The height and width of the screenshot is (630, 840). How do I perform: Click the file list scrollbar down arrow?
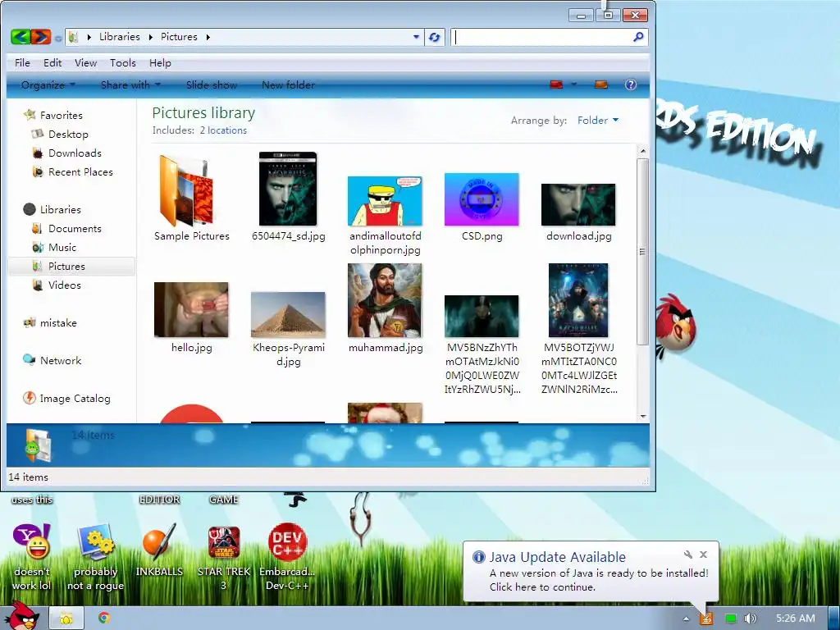tap(643, 416)
